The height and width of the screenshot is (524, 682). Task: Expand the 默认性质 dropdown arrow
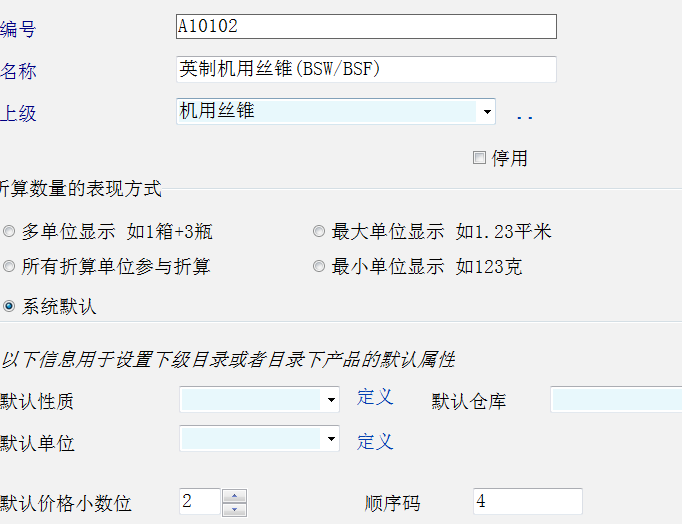pos(331,400)
